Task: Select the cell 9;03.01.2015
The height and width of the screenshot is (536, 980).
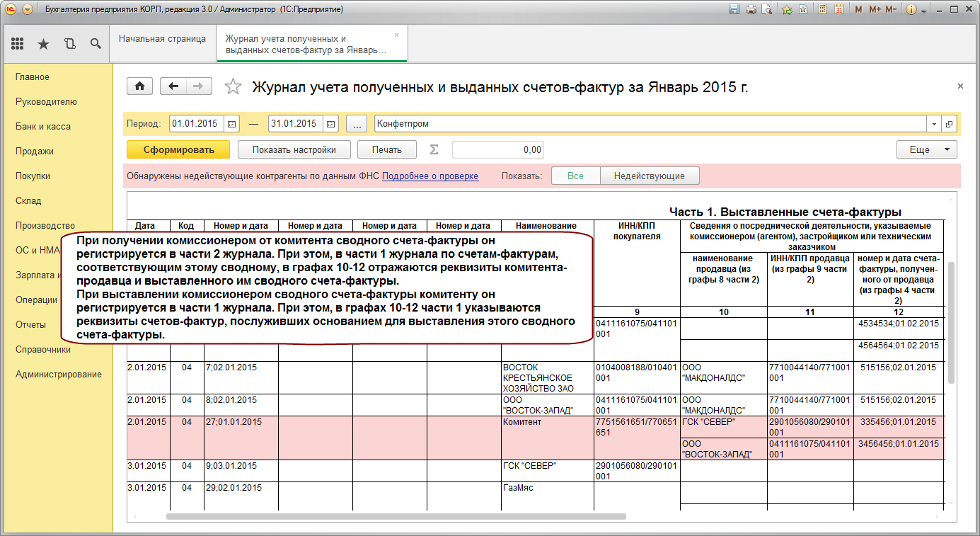Action: [241, 471]
